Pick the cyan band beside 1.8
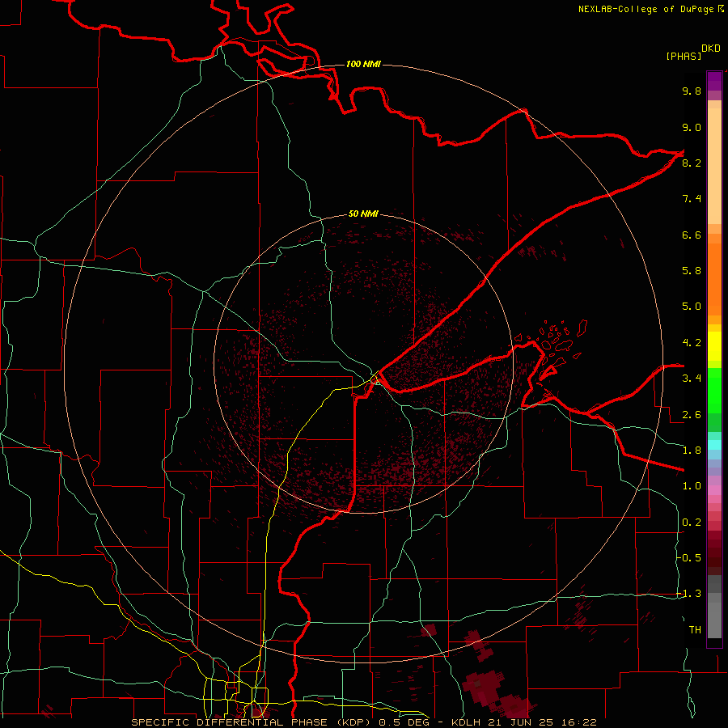 [x=714, y=445]
